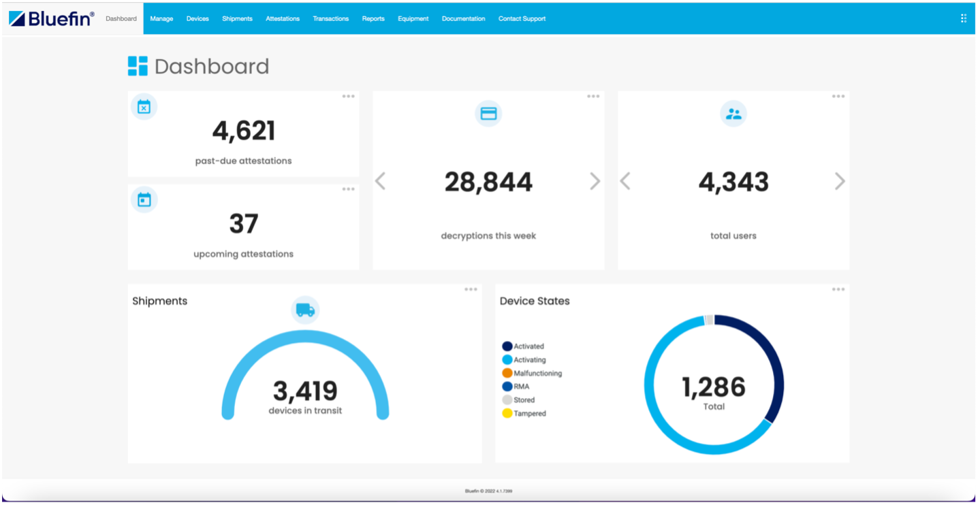Click the 4,343 total users value
Viewport: 980px width, 507px height.
(733, 182)
